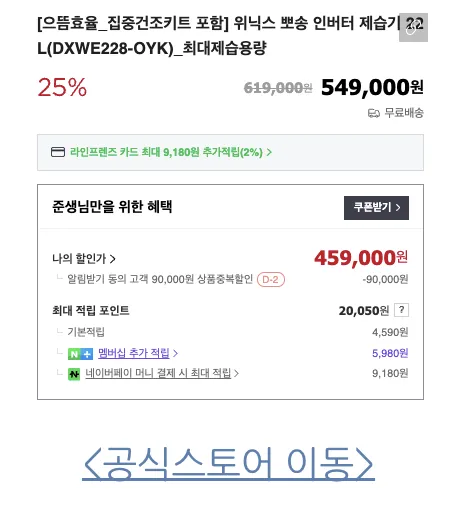
Task: Click the link icon at top right
Action: click(x=413, y=27)
